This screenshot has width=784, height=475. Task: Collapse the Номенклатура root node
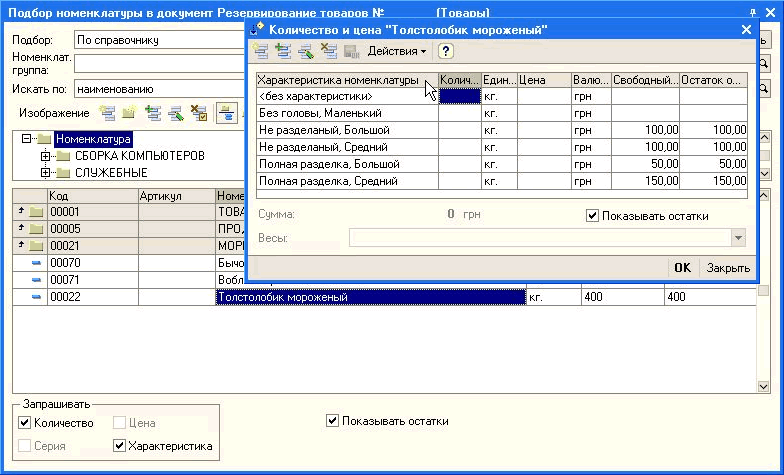click(27, 140)
